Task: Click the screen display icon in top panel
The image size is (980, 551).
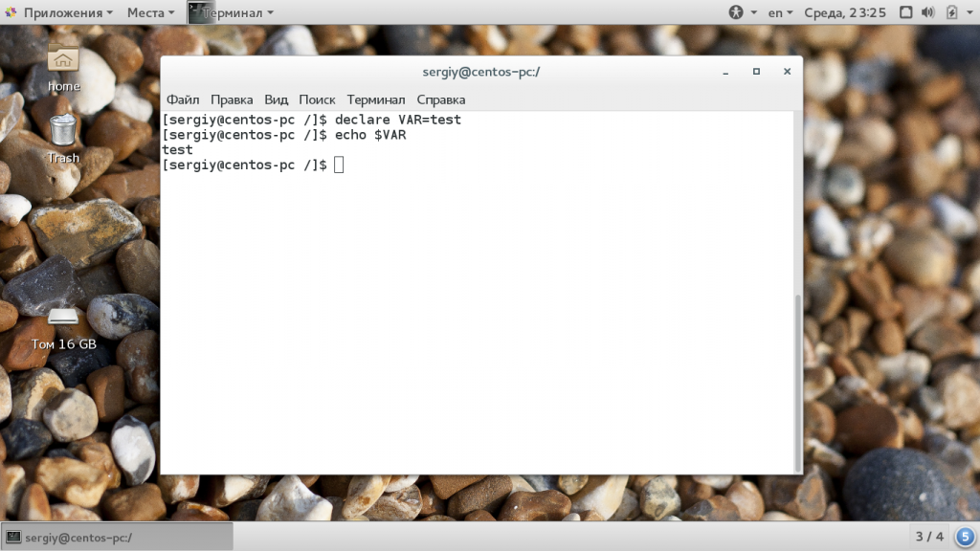Action: click(x=905, y=12)
